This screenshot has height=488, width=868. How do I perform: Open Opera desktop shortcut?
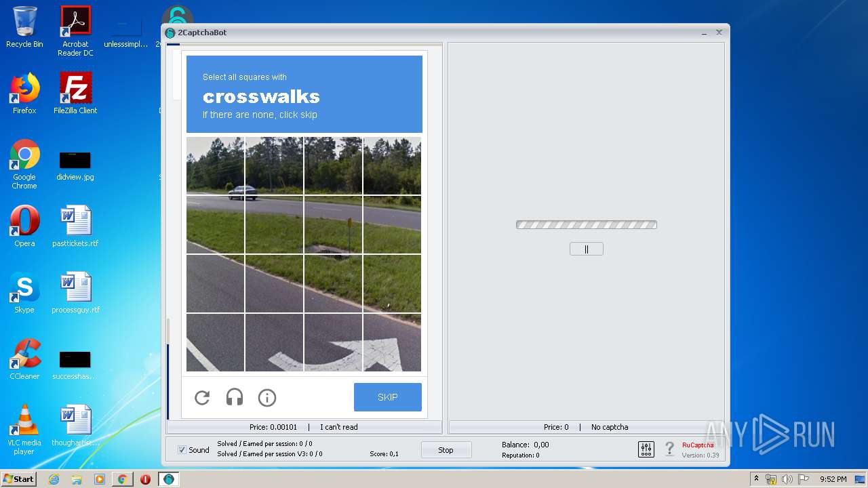[24, 226]
